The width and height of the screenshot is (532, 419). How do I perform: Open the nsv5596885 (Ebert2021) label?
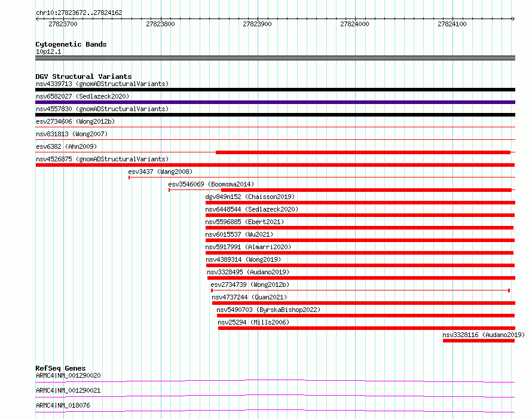coord(244,222)
